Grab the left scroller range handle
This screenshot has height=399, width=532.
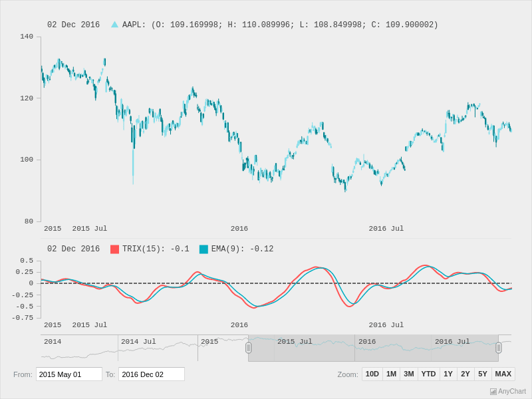point(248,348)
